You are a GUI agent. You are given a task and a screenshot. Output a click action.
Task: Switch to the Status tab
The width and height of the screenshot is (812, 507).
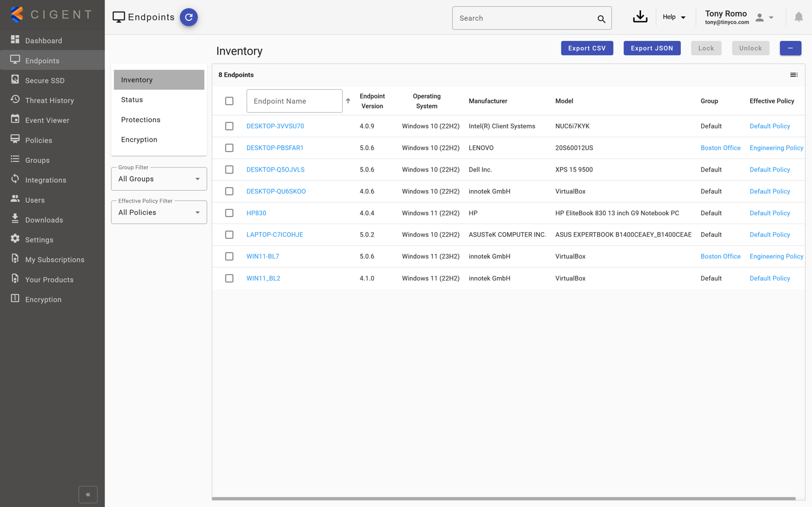[159, 100]
